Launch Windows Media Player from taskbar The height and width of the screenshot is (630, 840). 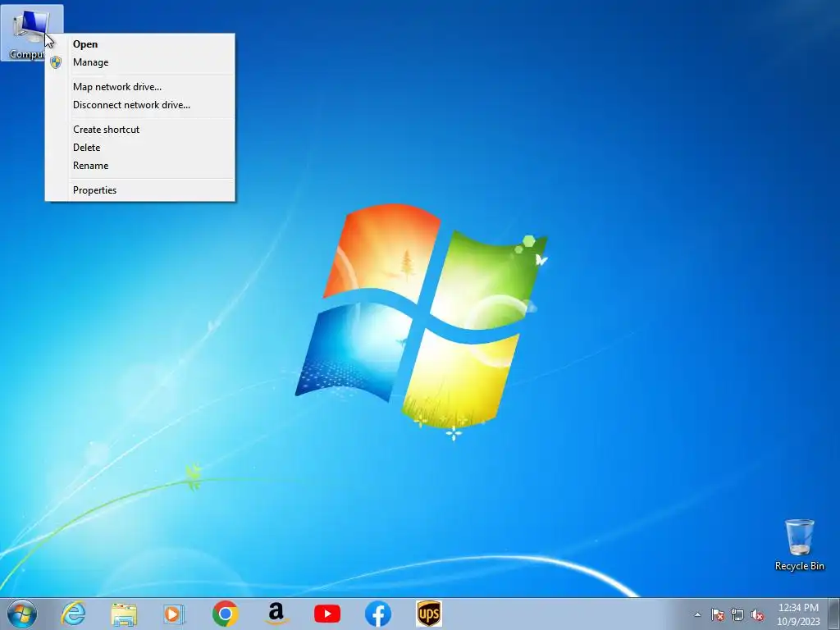pyautogui.click(x=174, y=614)
